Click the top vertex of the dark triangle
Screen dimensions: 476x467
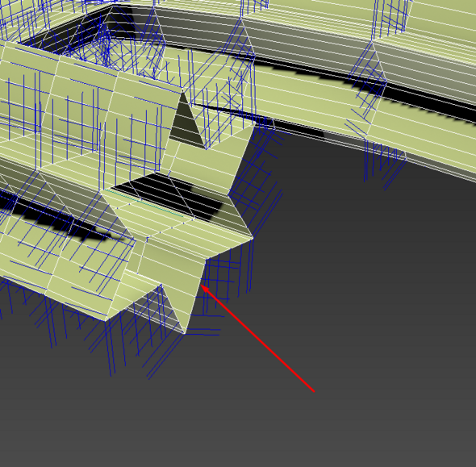[x=182, y=90]
